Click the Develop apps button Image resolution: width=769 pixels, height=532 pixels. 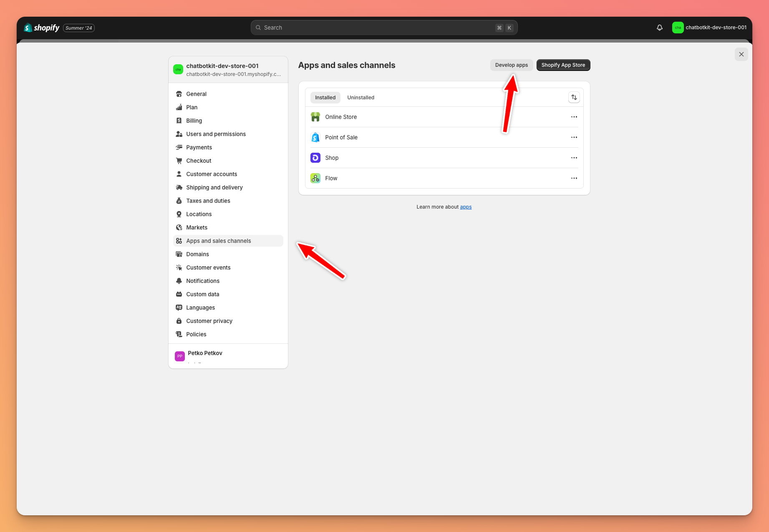(x=511, y=65)
